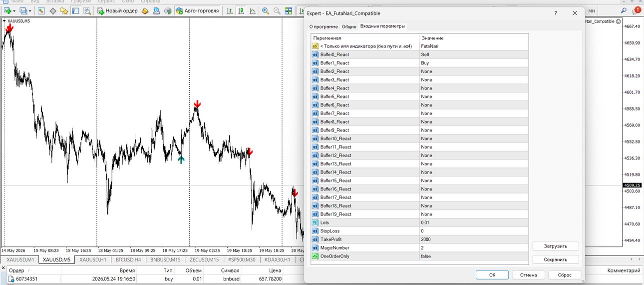
Task: Select the Входные параметры tab
Action: coord(382,26)
